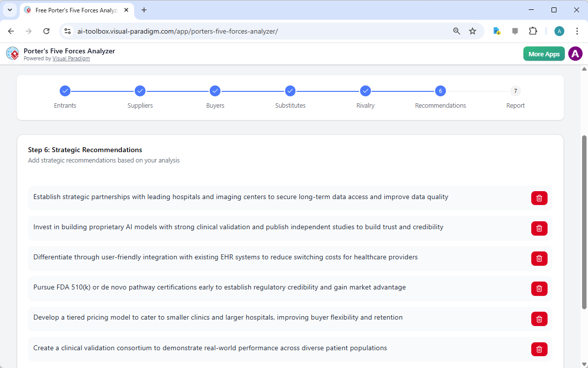
Task: Remove the EHR integration recommendation
Action: click(539, 258)
